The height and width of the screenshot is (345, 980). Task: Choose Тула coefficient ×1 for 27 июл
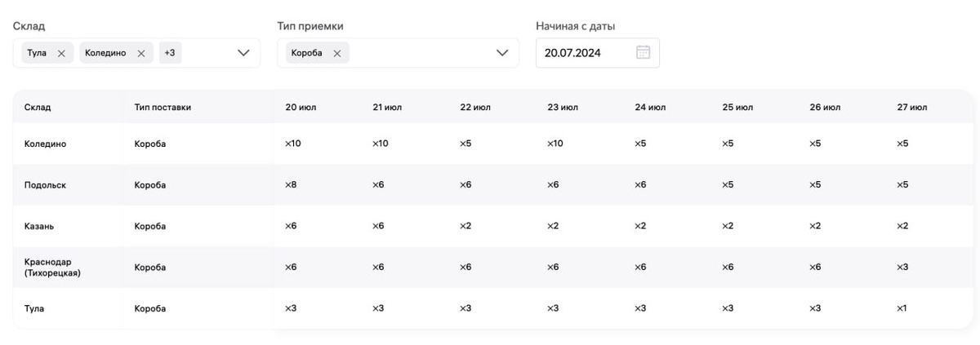[902, 308]
